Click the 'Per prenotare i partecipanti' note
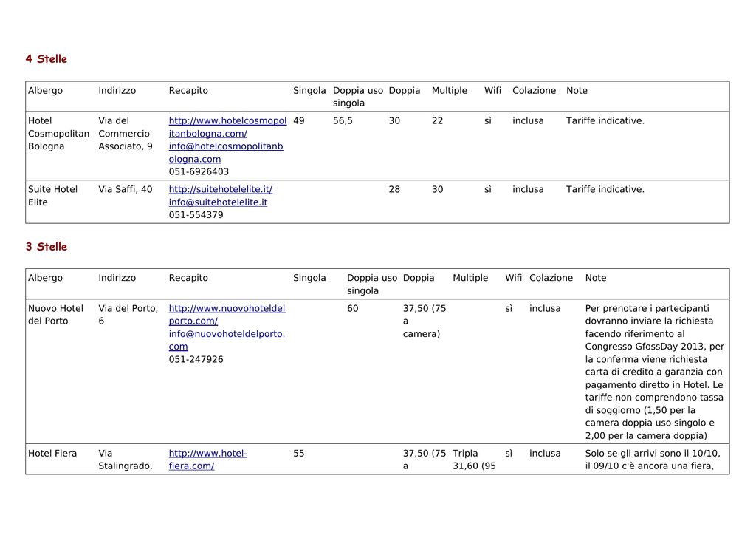This screenshot has width=756, height=535. pos(655,372)
